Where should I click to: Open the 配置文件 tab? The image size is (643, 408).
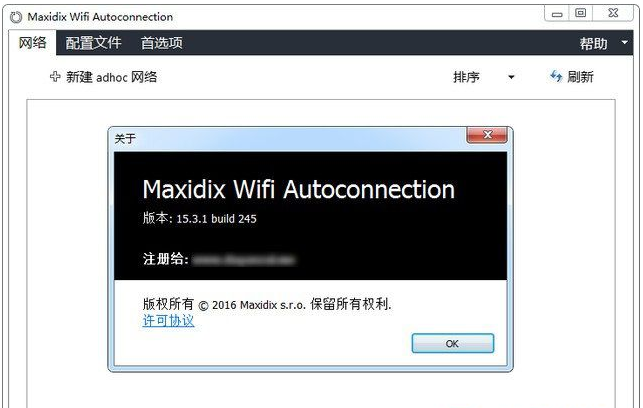93,43
